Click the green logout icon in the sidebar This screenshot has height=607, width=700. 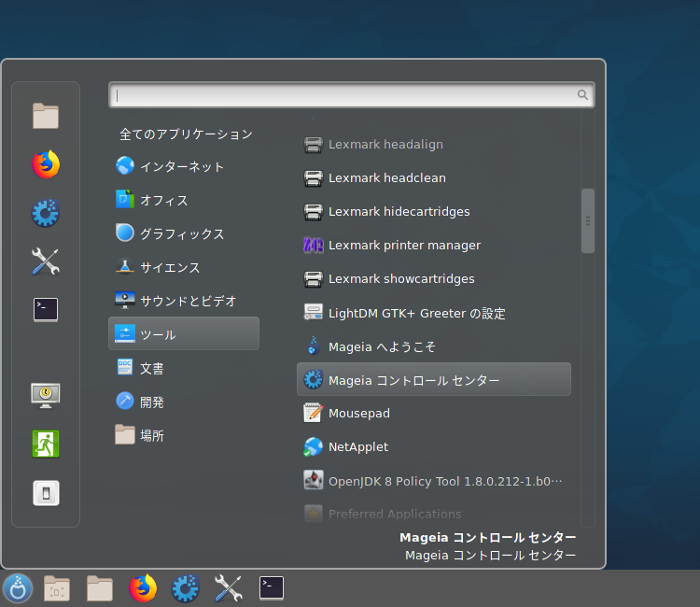(x=46, y=444)
